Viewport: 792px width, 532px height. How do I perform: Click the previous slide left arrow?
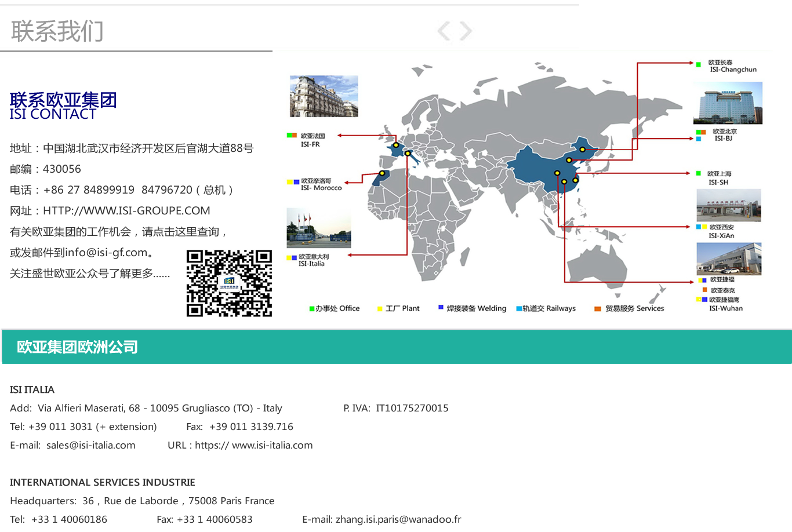tap(444, 31)
